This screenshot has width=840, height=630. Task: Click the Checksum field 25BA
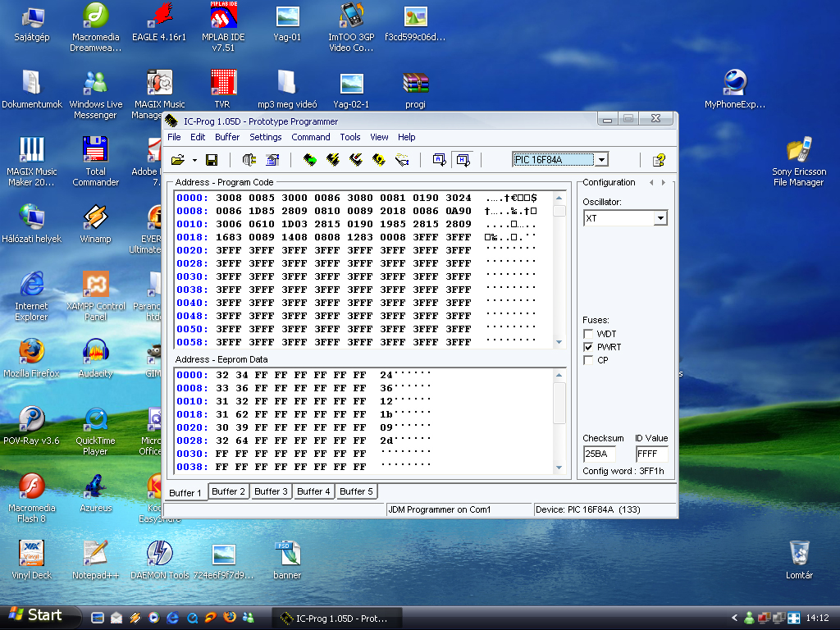click(599, 454)
